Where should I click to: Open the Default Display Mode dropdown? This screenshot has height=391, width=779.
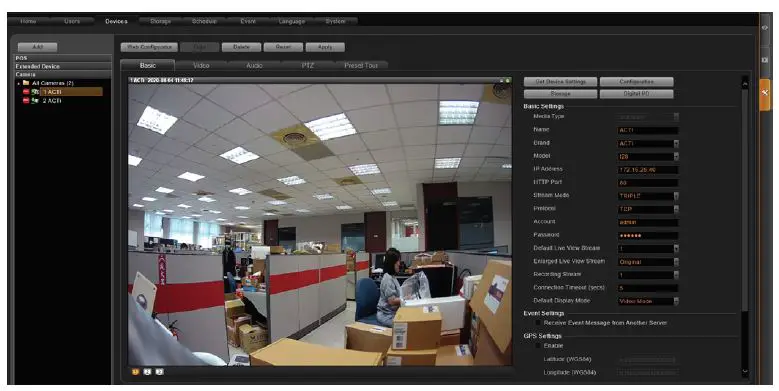pos(676,301)
